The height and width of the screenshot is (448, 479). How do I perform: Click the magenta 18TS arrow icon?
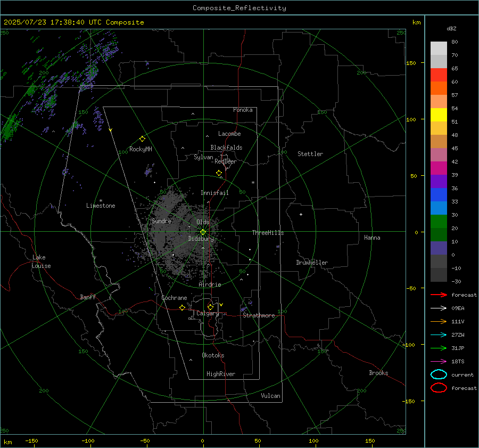[439, 362]
